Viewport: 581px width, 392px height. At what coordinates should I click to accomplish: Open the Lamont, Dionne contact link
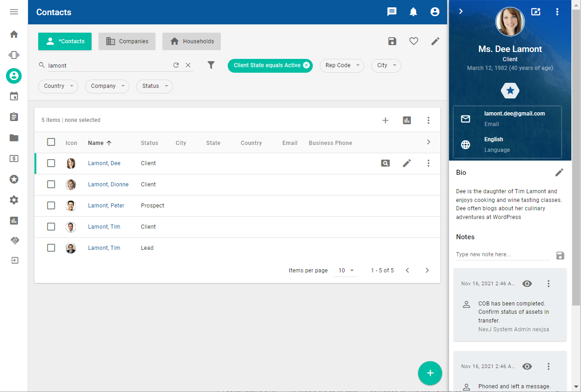point(108,184)
